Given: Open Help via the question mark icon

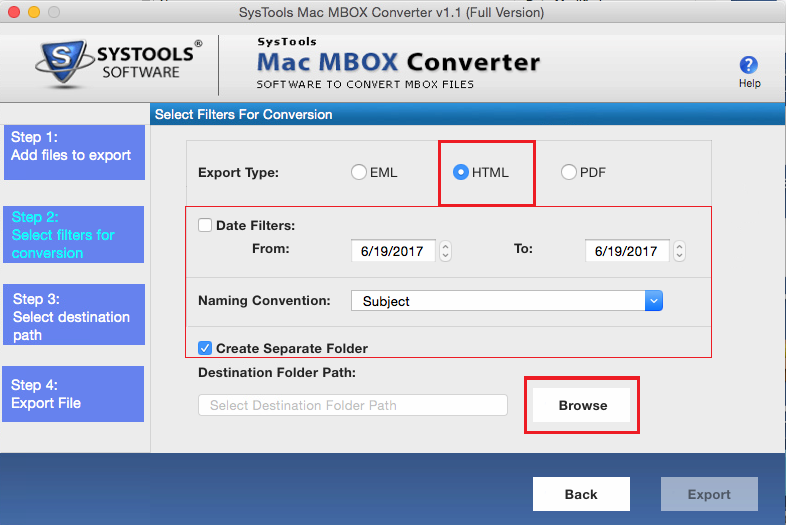Looking at the screenshot, I should click(749, 65).
